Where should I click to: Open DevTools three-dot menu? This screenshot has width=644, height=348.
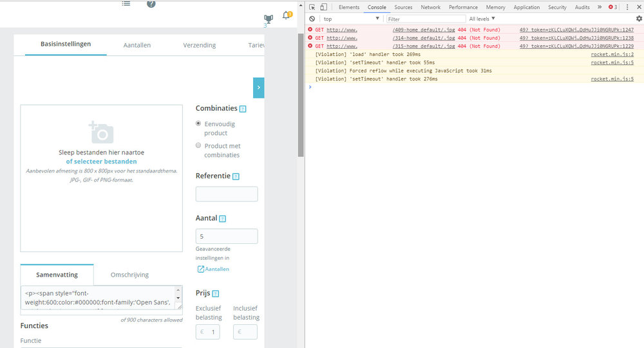pos(627,7)
